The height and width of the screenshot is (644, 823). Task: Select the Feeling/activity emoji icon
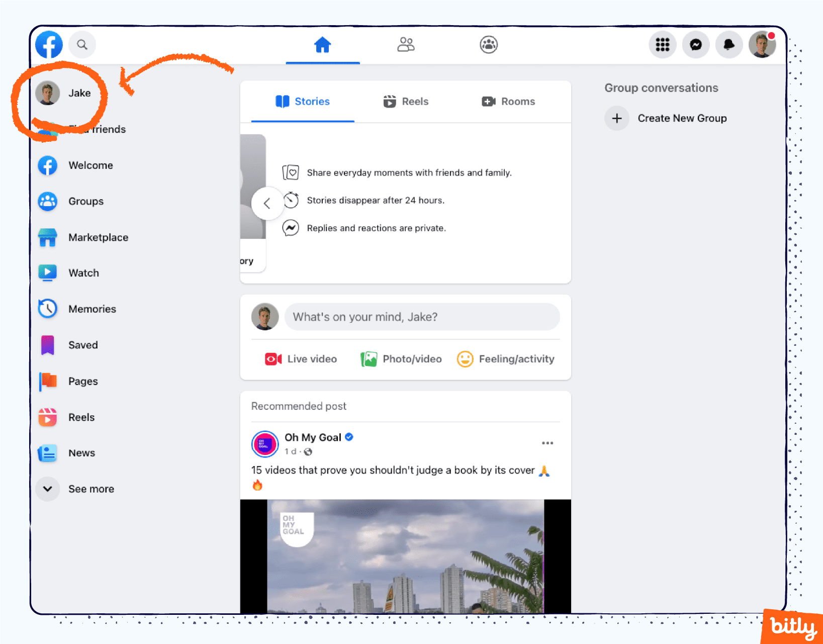pyautogui.click(x=465, y=359)
